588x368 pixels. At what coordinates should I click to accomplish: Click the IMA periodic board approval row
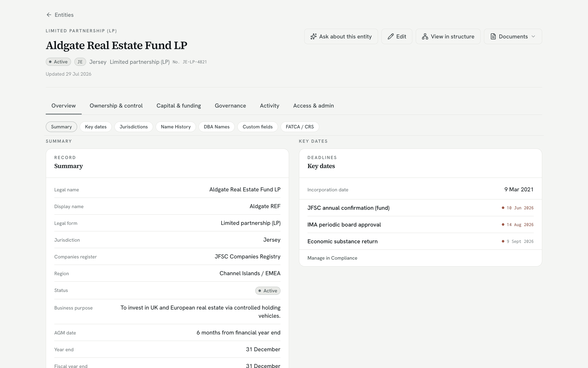(420, 225)
